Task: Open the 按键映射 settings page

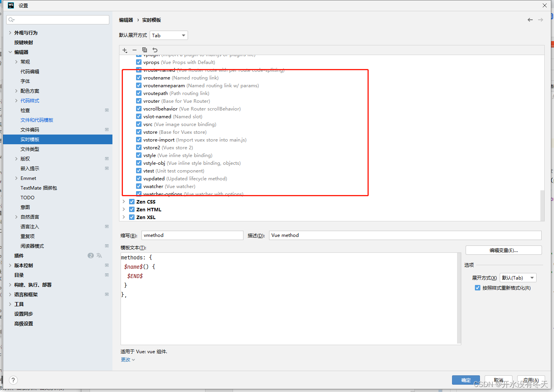Action: [24, 42]
